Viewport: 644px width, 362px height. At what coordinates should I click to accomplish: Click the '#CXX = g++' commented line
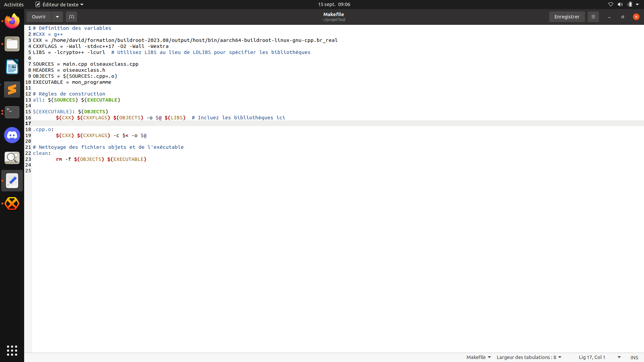pyautogui.click(x=48, y=34)
